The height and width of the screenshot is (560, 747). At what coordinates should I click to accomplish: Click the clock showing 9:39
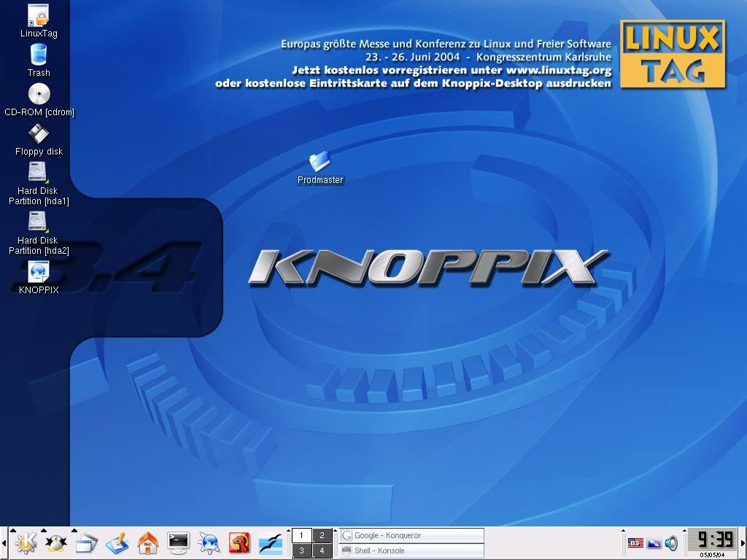713,540
